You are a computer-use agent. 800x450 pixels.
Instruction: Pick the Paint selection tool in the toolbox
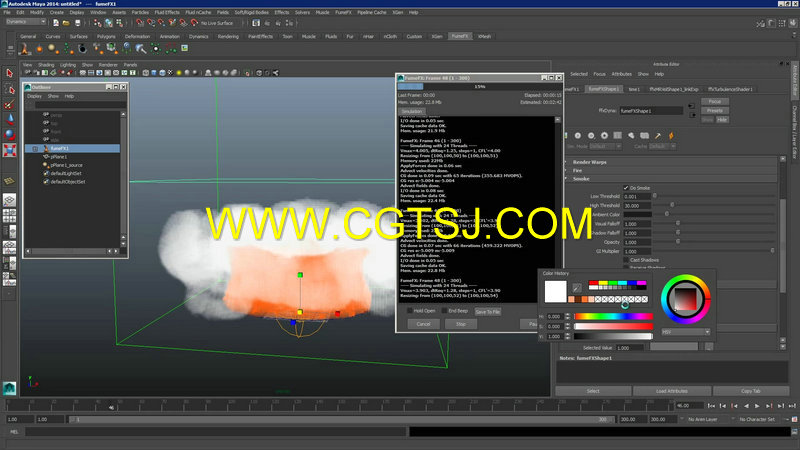pyautogui.click(x=9, y=104)
